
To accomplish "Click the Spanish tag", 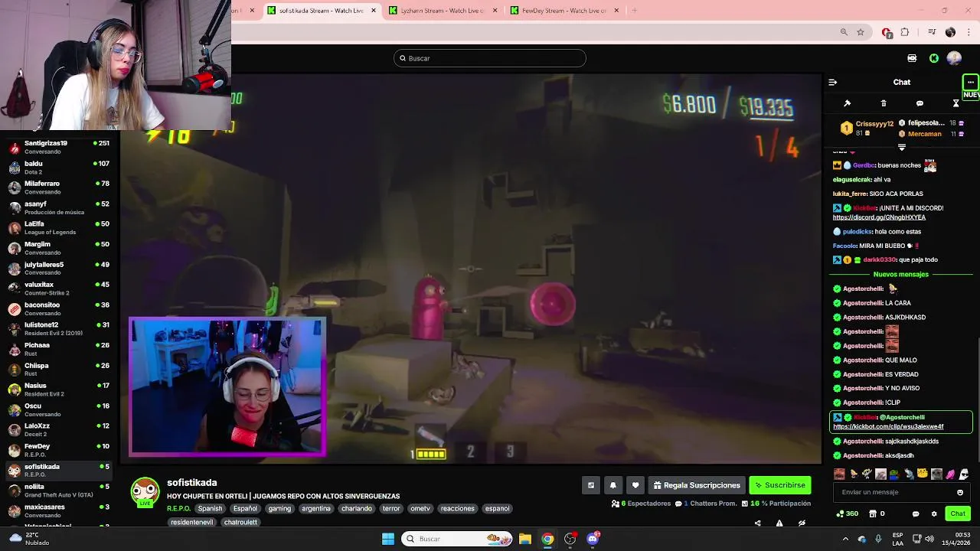I will click(x=210, y=508).
